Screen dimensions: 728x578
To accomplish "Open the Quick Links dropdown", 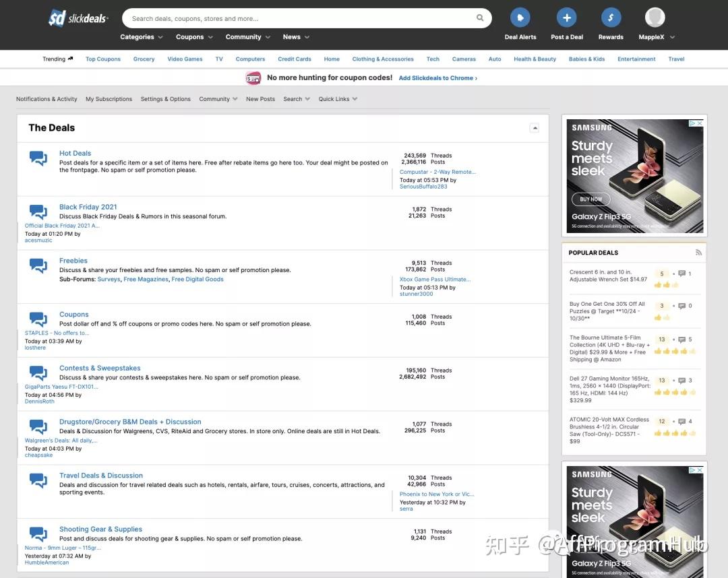I will click(338, 99).
